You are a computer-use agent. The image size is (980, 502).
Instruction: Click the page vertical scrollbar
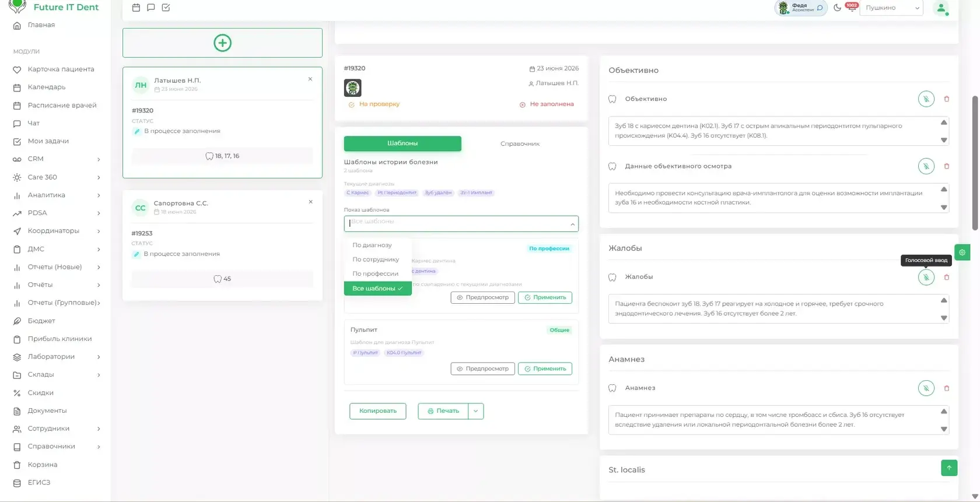tap(975, 163)
